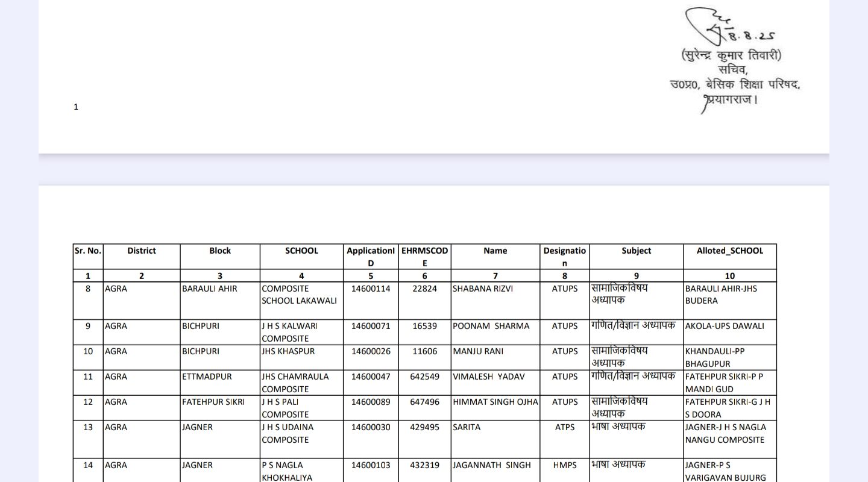Viewport: 868px width, 482px height.
Task: Click the "ApplicationID" column header
Action: pyautogui.click(x=371, y=257)
